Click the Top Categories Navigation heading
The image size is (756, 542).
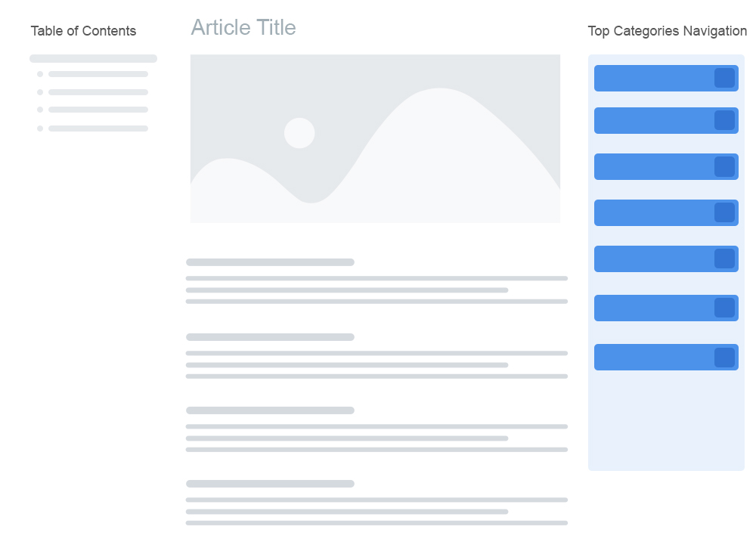pyautogui.click(x=667, y=31)
